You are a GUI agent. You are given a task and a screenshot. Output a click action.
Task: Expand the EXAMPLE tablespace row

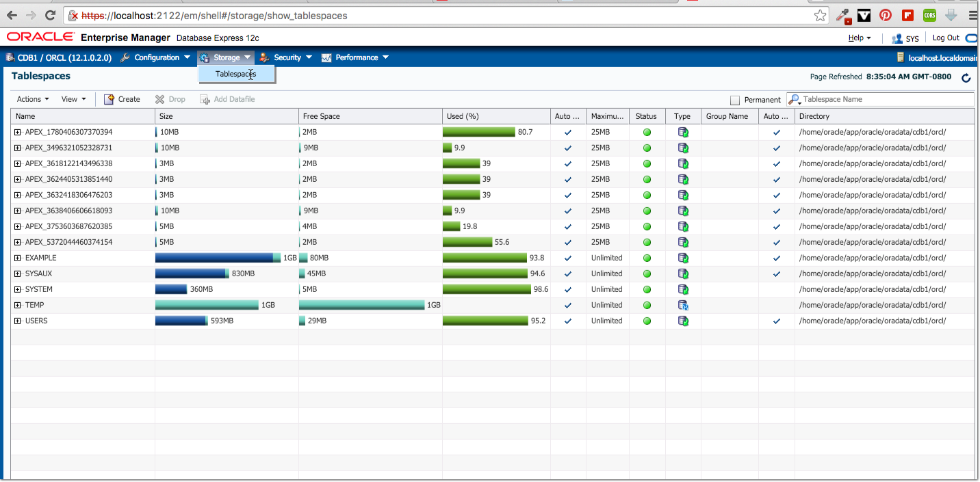(17, 258)
